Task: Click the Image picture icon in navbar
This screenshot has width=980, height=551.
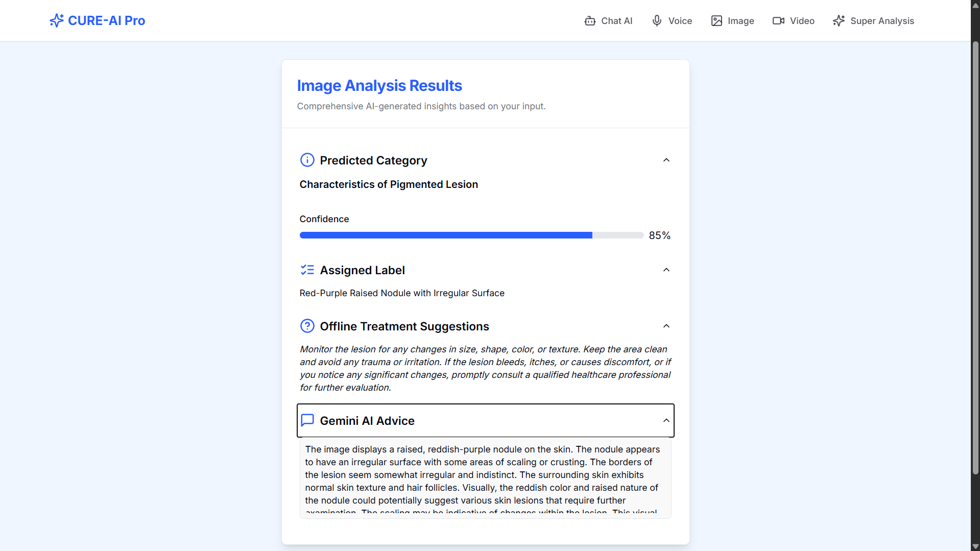Action: [x=716, y=21]
